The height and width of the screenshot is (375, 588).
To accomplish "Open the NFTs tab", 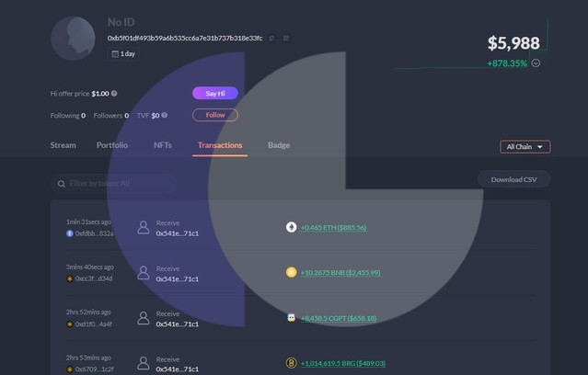I will tap(163, 145).
